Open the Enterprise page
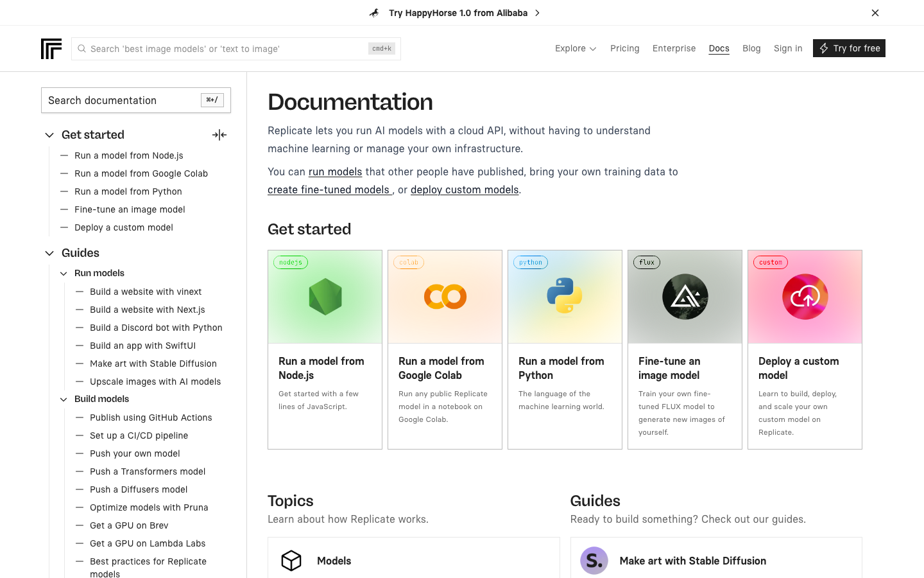924x578 pixels. tap(674, 48)
